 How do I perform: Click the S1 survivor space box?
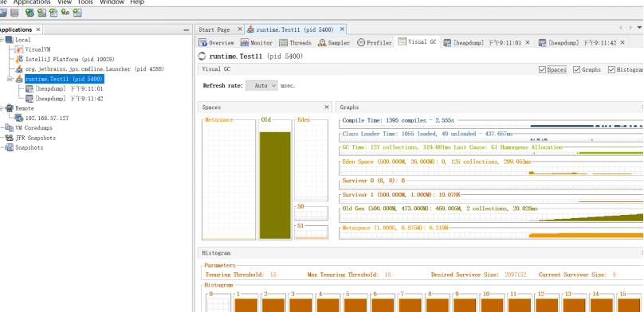coord(312,232)
